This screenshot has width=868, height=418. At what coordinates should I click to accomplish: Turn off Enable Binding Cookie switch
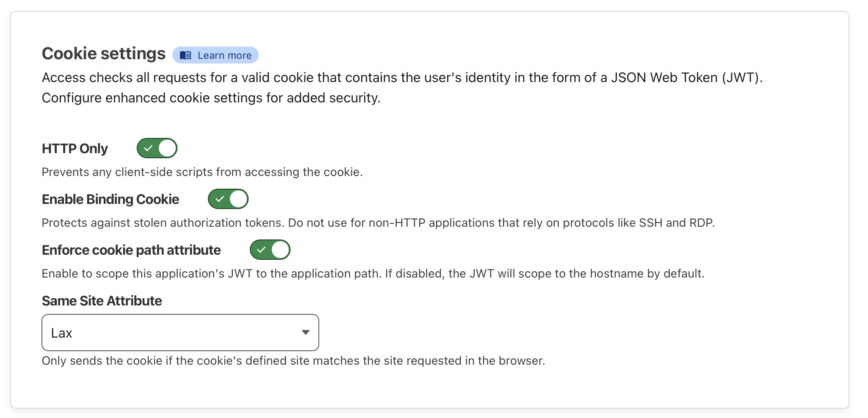pyautogui.click(x=228, y=199)
